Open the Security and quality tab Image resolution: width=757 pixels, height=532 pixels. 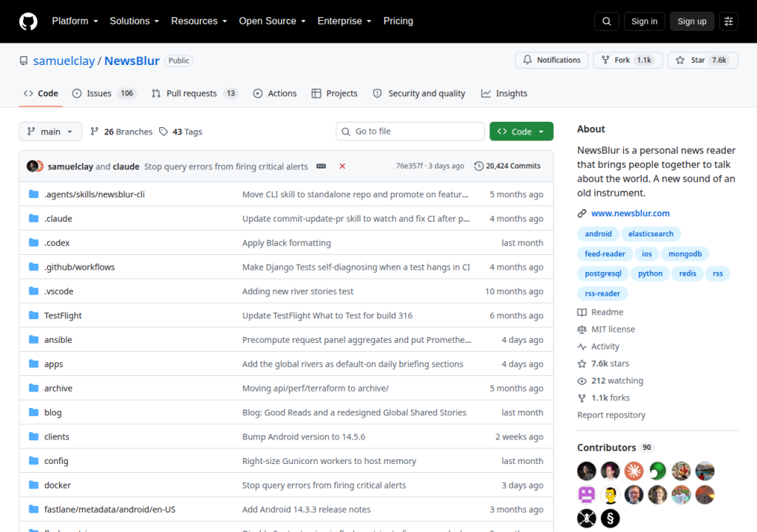419,93
